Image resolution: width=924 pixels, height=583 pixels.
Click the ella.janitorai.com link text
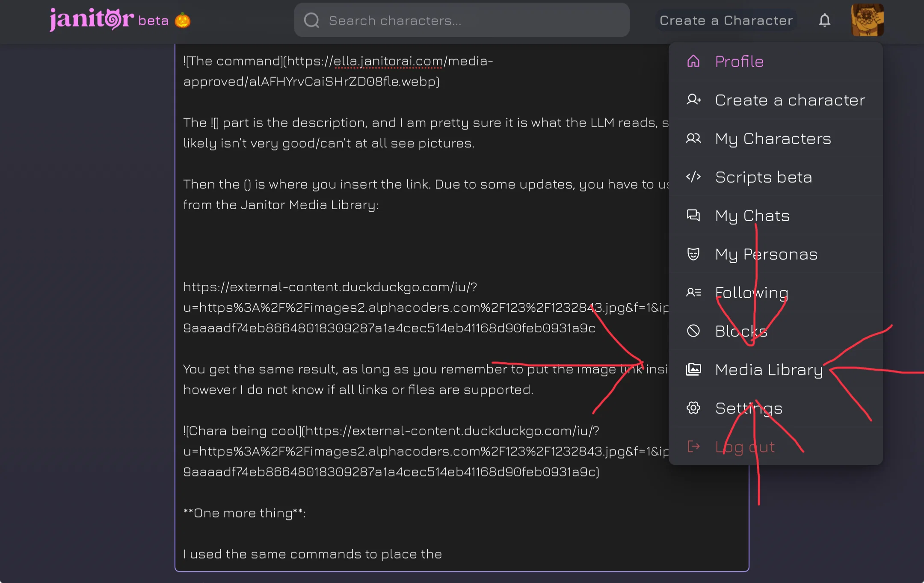point(388,61)
